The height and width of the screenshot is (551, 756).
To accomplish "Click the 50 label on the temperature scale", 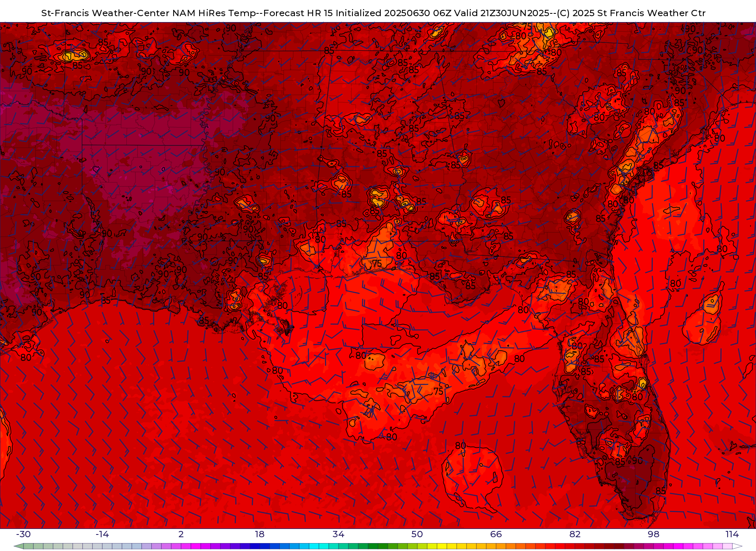I will pyautogui.click(x=417, y=534).
